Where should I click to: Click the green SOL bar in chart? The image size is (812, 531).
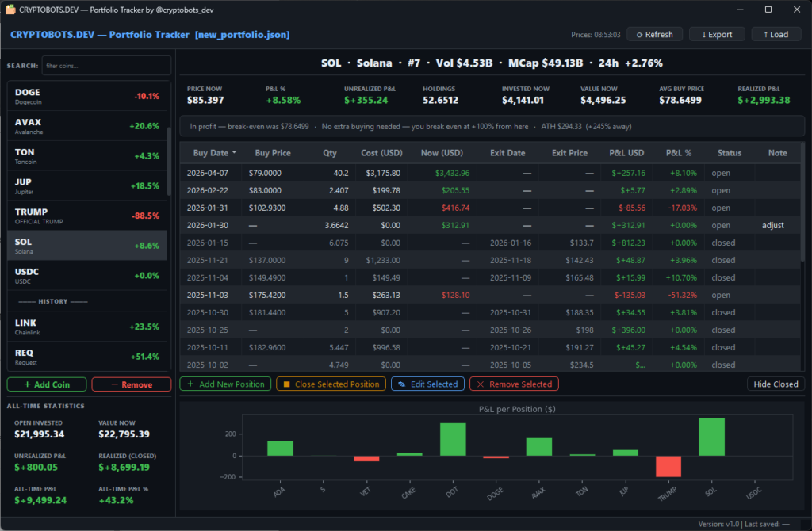[711, 437]
